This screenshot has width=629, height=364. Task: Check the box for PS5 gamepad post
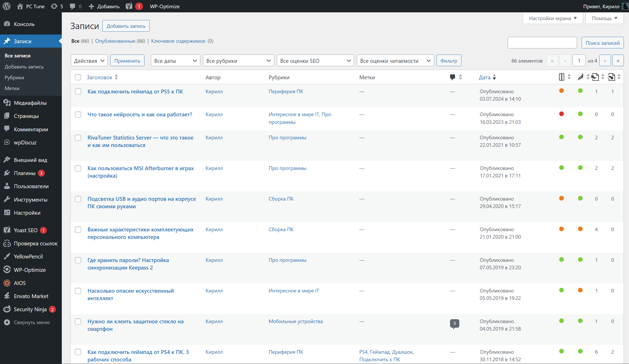tap(78, 92)
